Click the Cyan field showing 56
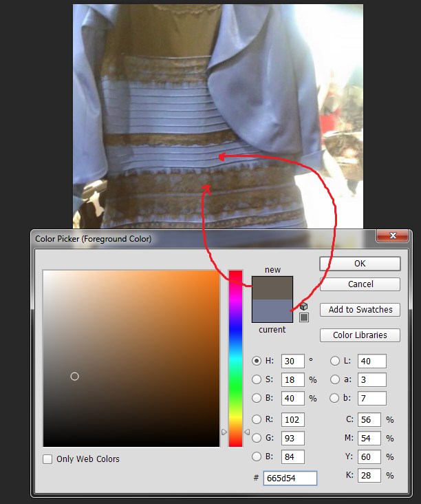 coord(369,419)
